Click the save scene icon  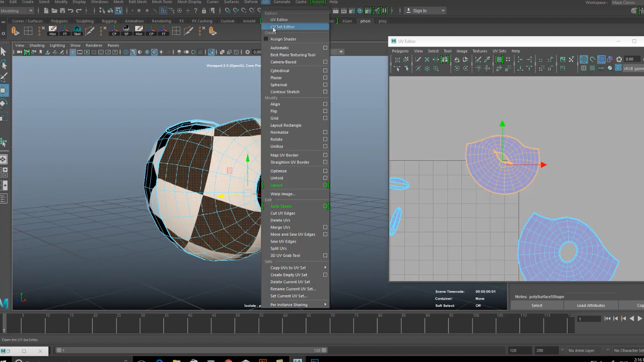(62, 11)
